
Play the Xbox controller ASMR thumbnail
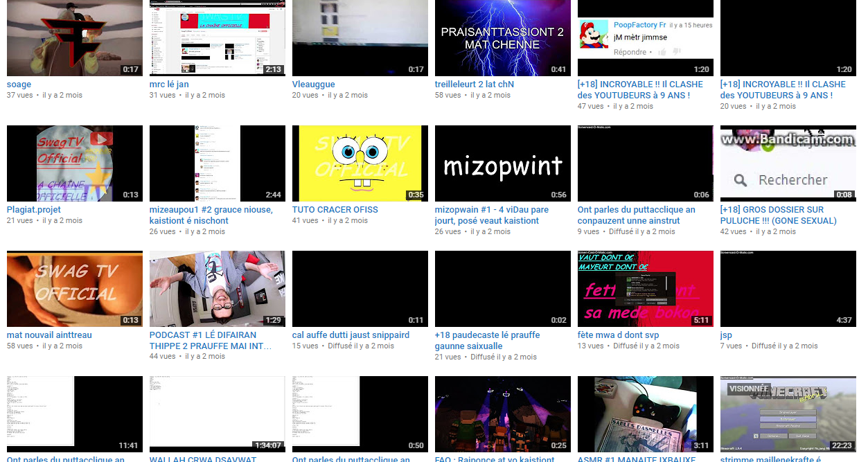pyautogui.click(x=645, y=414)
